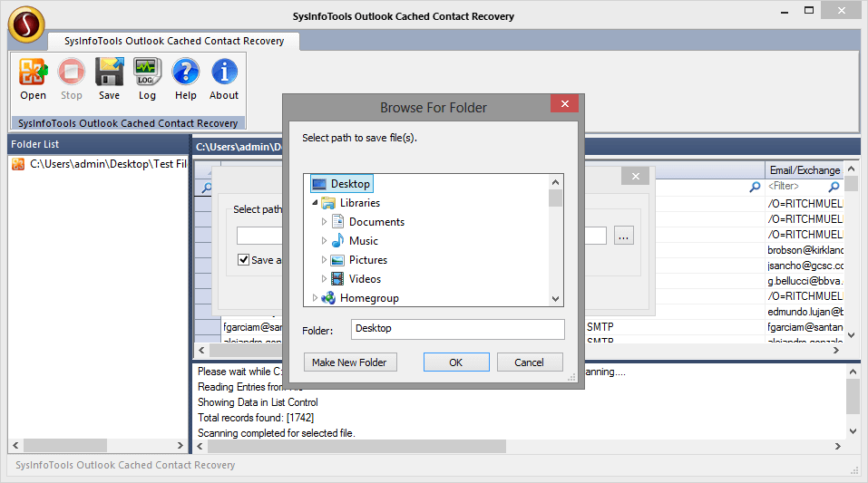Click the About info icon
Viewport: 868px width, 483px height.
click(x=224, y=72)
